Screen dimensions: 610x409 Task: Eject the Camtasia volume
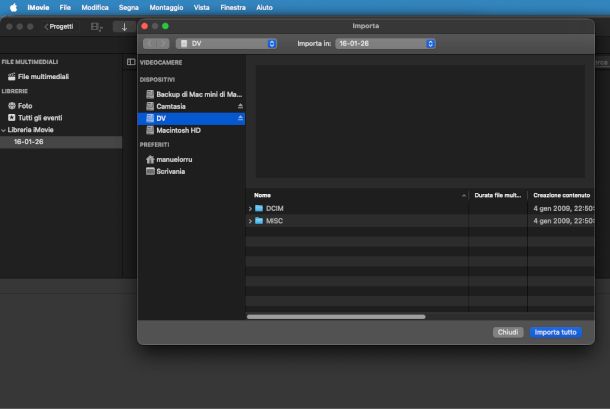240,106
